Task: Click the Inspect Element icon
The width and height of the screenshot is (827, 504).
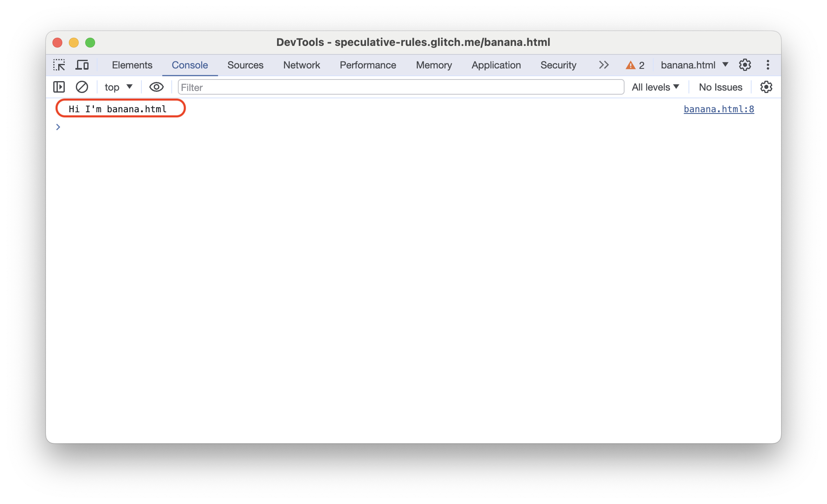Action: coord(60,65)
